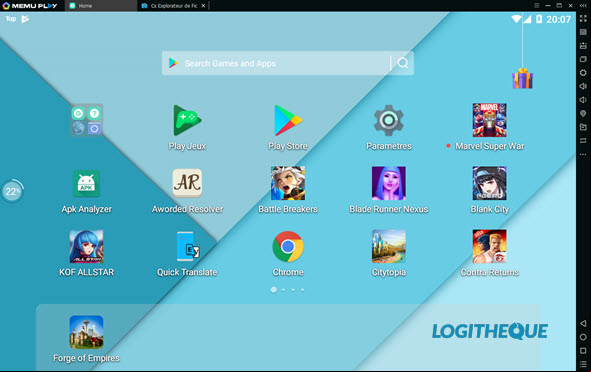Click the 22% memory usage bubble

(x=12, y=191)
